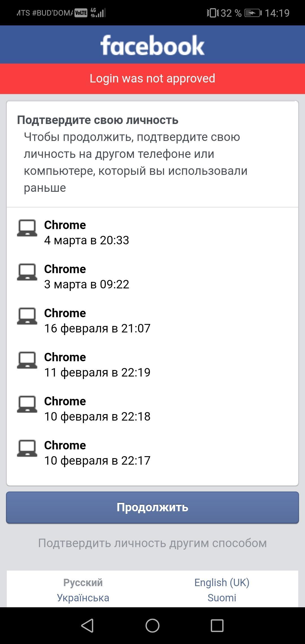Tap the Android back navigation triangle

(88, 625)
